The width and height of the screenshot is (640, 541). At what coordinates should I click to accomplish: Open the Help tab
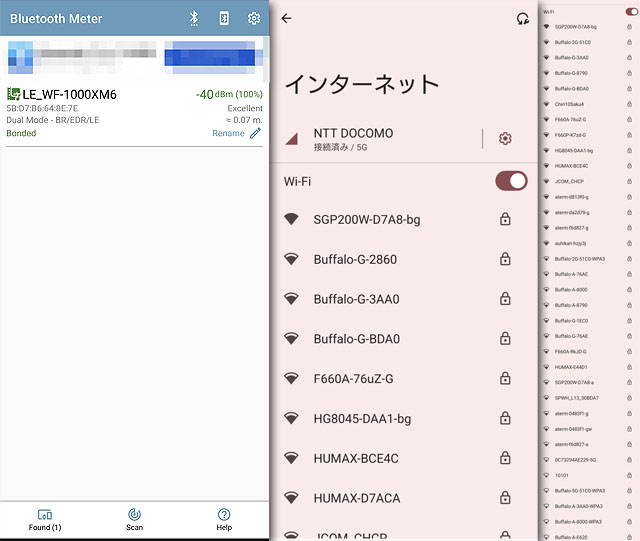(224, 519)
